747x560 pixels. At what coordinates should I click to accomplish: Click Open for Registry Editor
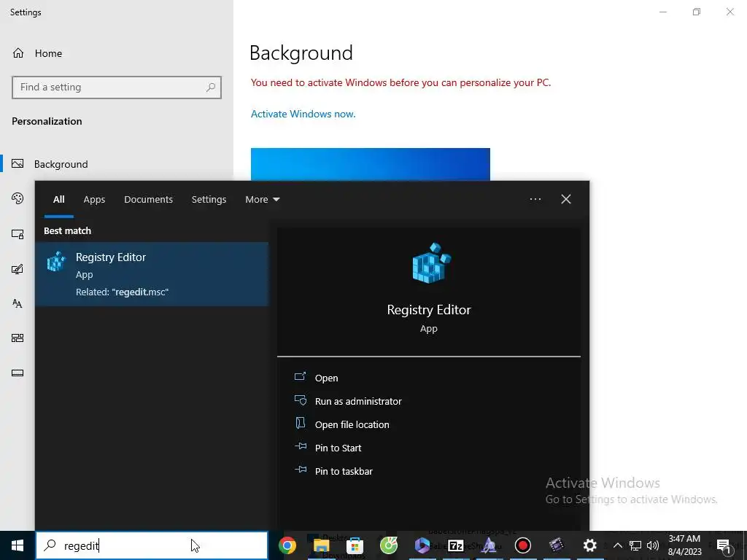(x=326, y=378)
